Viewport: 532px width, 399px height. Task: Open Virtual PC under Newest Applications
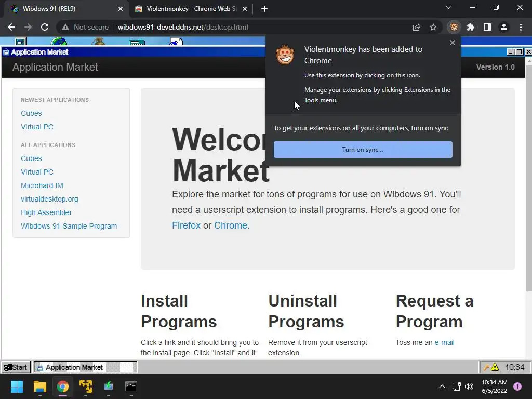coord(37,127)
